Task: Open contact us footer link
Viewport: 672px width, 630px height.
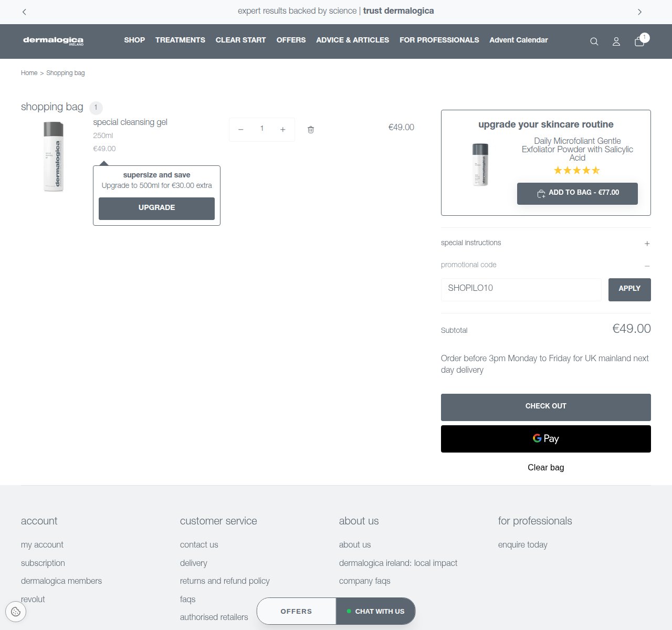Action: pos(199,545)
